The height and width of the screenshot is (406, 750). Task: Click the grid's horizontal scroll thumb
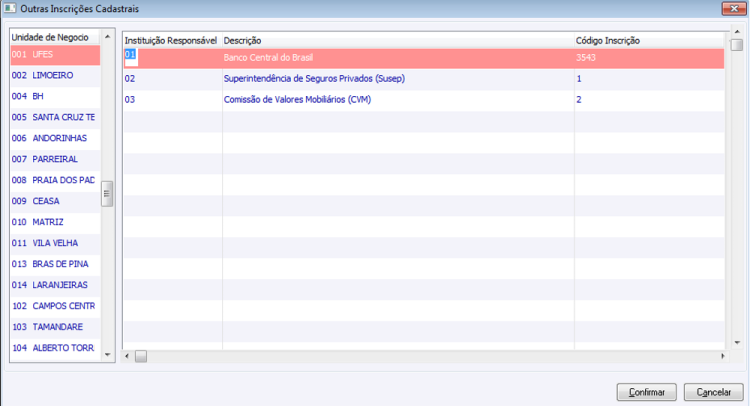point(141,356)
